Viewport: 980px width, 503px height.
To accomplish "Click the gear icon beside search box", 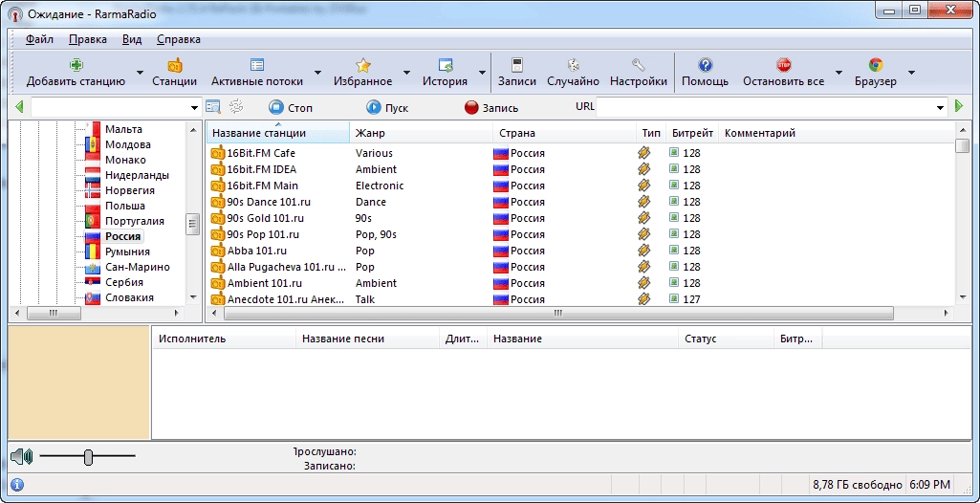I will coord(235,107).
